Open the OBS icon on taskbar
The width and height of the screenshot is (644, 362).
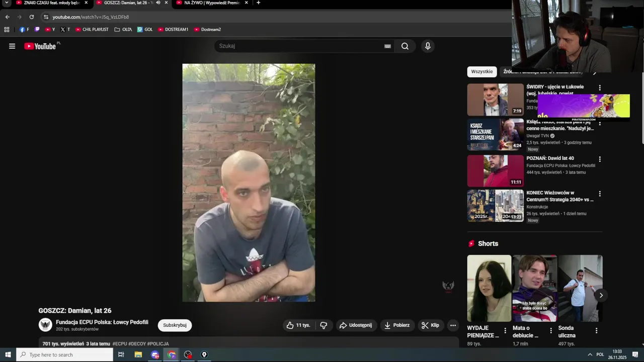click(x=188, y=355)
